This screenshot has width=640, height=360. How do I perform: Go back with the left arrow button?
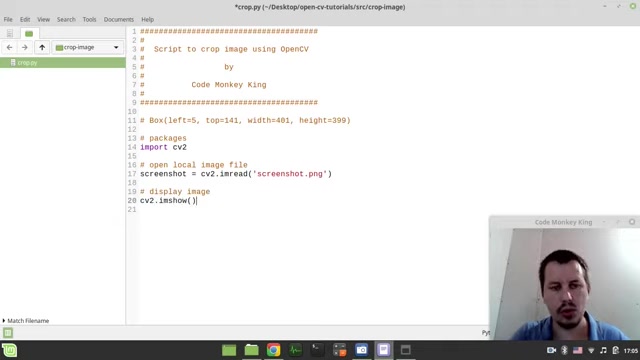(9, 47)
